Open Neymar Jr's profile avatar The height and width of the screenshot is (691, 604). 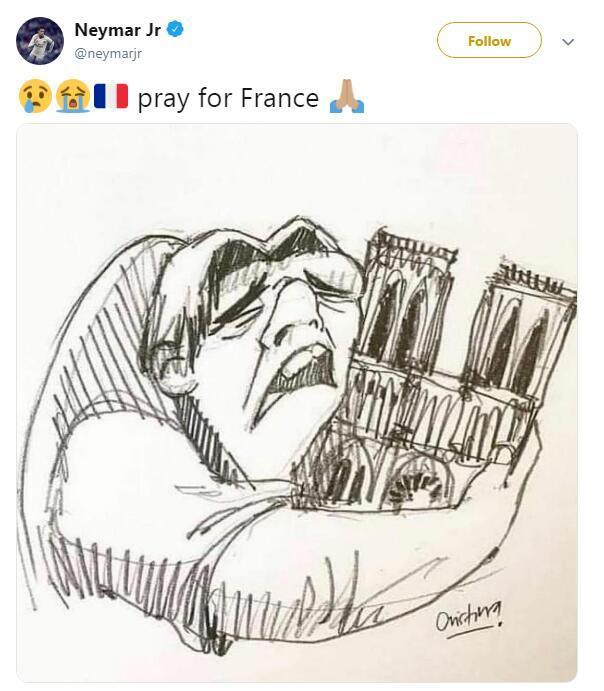[40, 41]
